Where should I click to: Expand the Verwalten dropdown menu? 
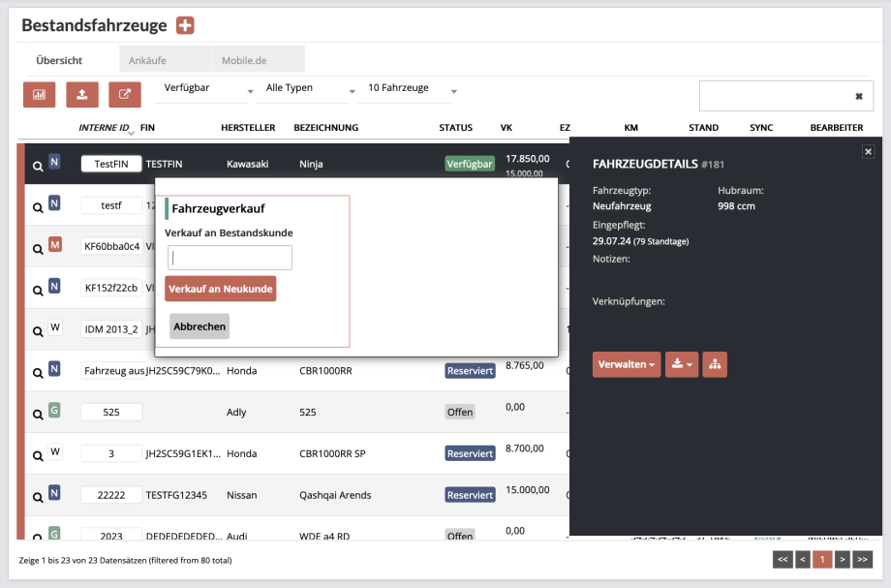[627, 364]
